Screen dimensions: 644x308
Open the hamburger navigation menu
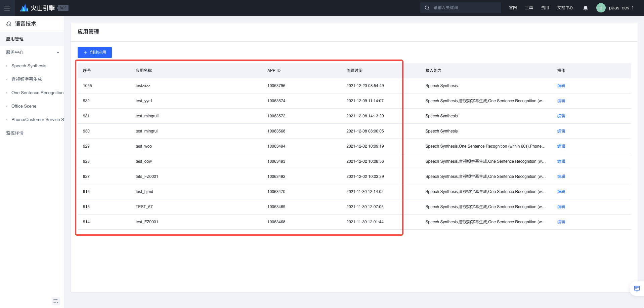point(7,8)
